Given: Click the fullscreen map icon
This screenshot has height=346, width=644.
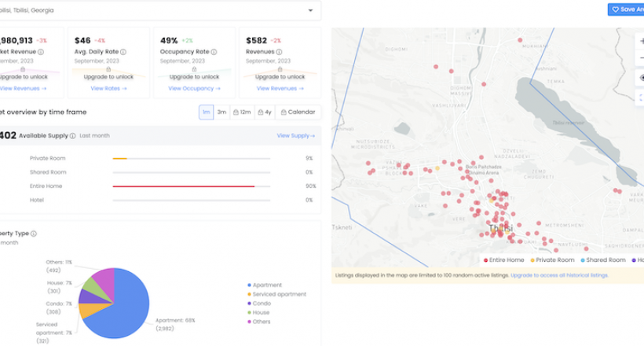Looking at the screenshot, I should pos(641,98).
